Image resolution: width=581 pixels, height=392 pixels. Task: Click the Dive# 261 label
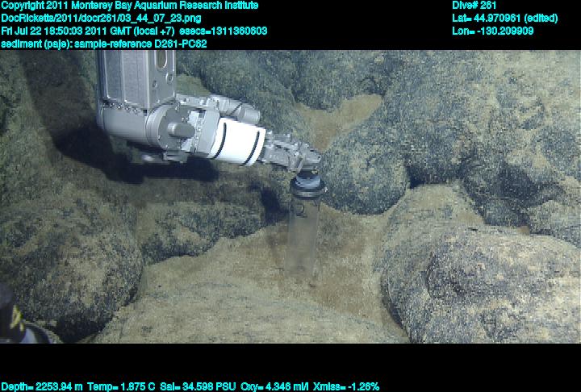tap(474, 6)
